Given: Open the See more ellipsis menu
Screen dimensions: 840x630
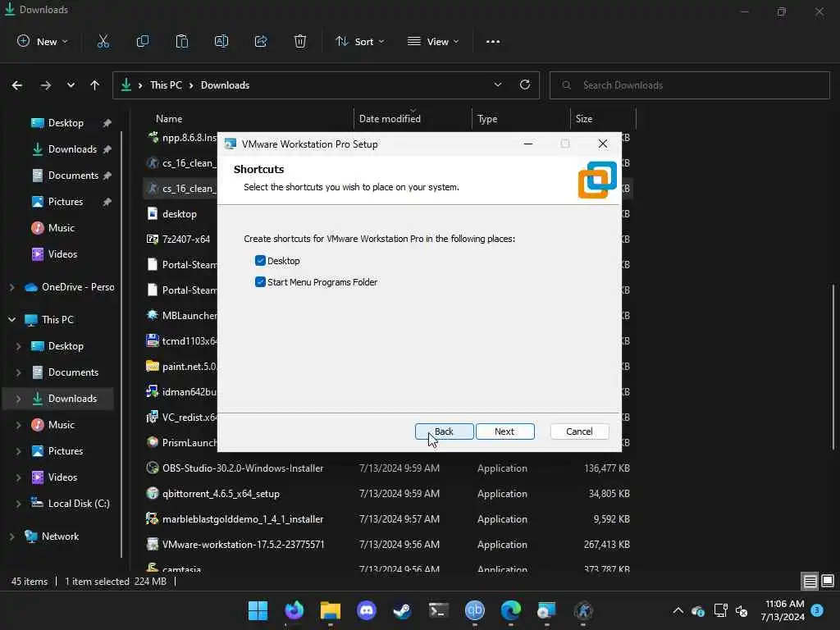Looking at the screenshot, I should click(x=493, y=42).
